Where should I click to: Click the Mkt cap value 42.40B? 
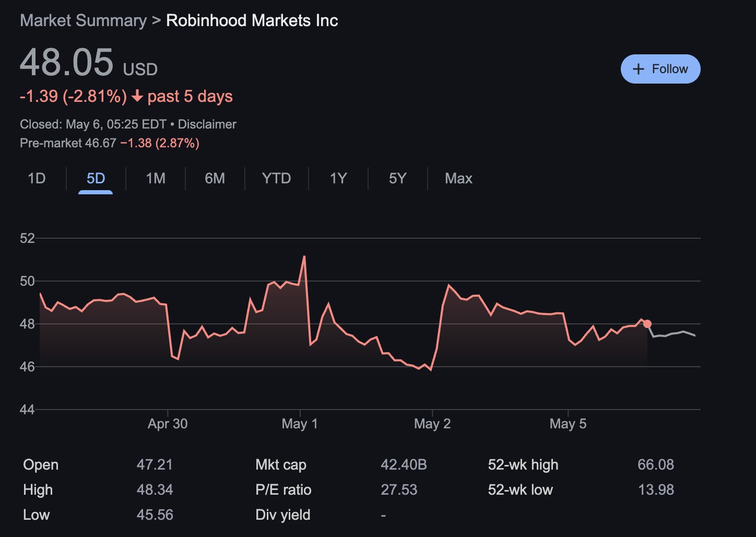[404, 465]
